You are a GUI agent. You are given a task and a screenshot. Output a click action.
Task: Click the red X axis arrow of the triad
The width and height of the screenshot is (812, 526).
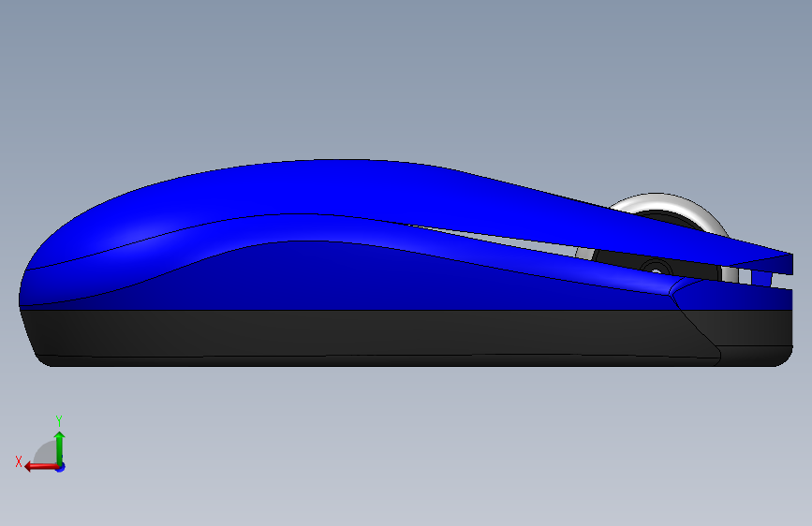(41, 467)
